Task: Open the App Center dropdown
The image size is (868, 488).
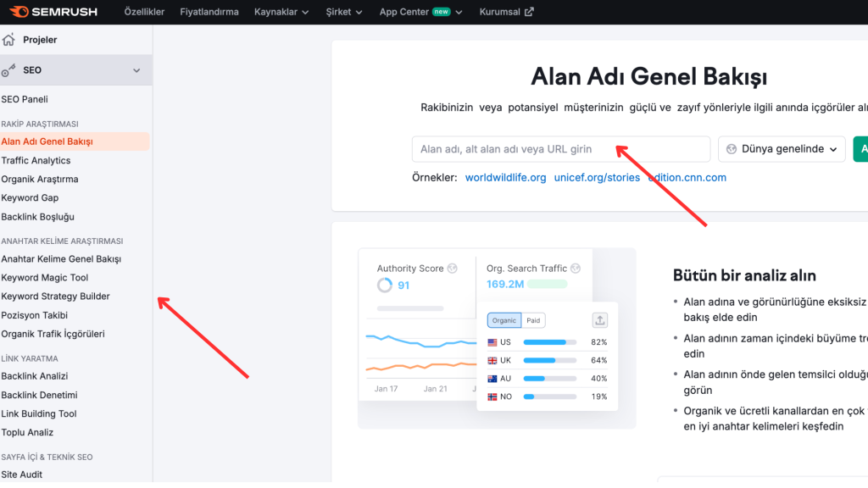Action: coord(420,12)
